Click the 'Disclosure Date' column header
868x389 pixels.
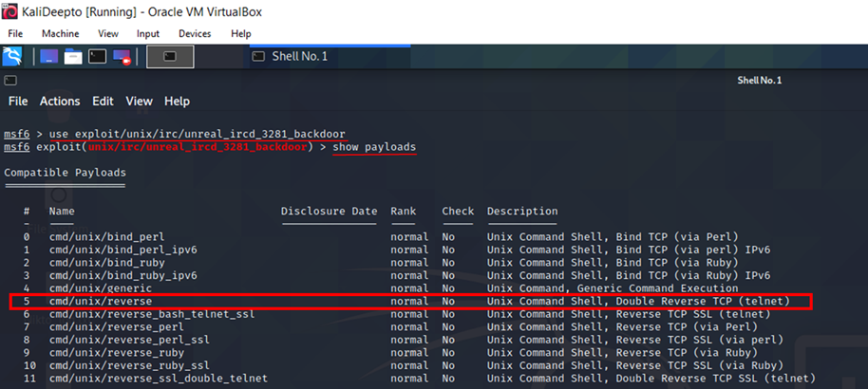[x=330, y=211]
